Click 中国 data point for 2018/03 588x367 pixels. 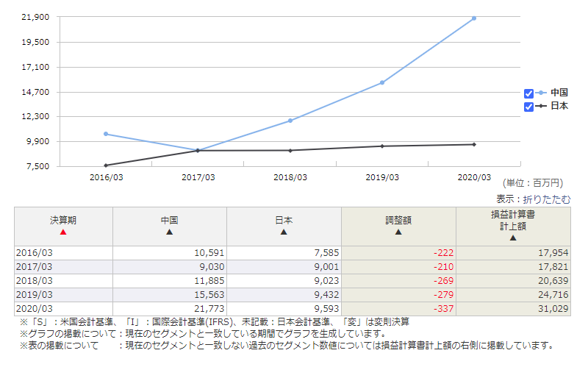pos(290,121)
